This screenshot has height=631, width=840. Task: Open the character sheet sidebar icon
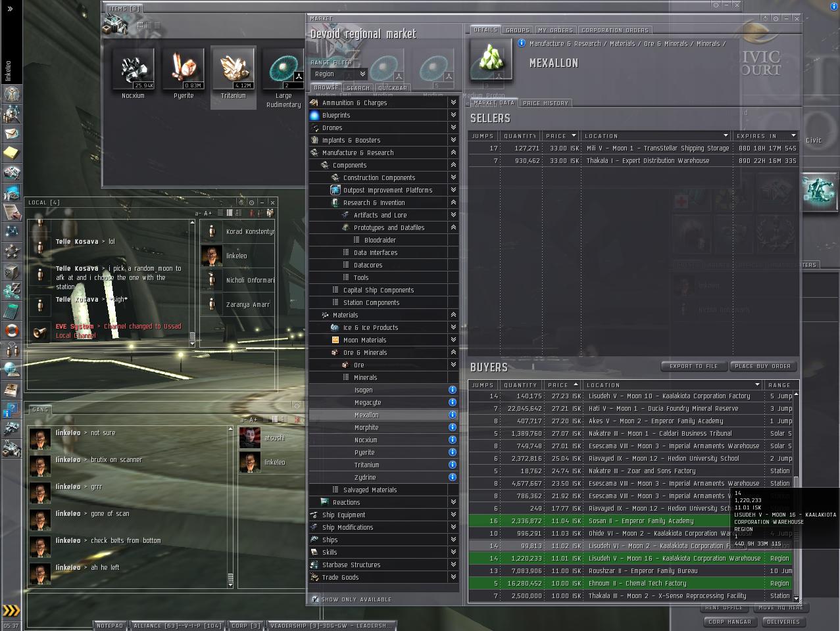(11, 93)
